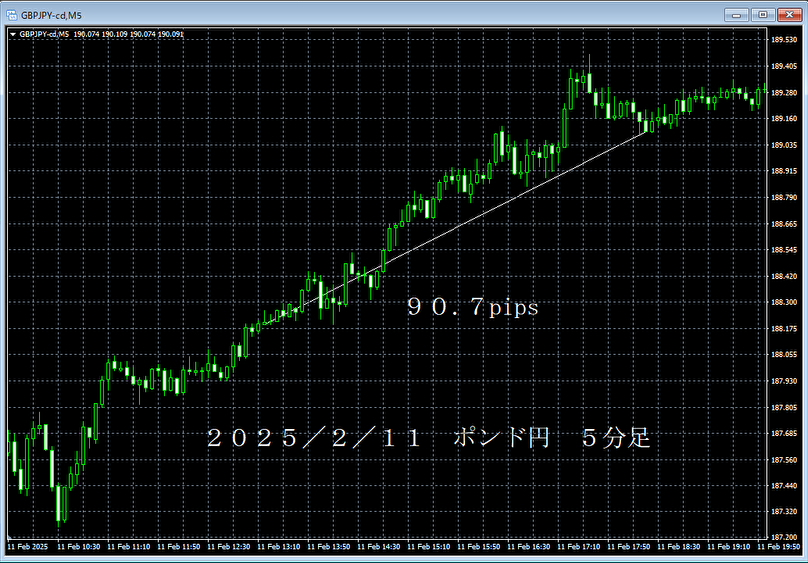808x563 pixels.
Task: Click the 189.035 price level label
Action: coord(784,145)
